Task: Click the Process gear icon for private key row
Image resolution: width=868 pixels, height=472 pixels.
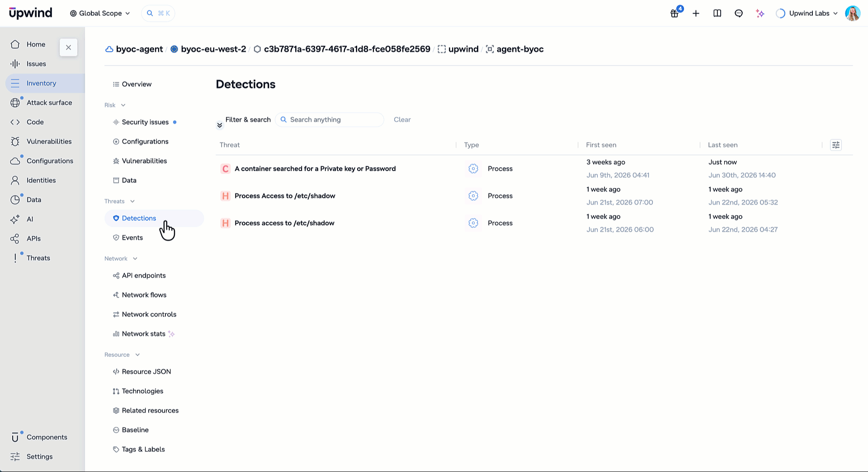Action: (473, 168)
